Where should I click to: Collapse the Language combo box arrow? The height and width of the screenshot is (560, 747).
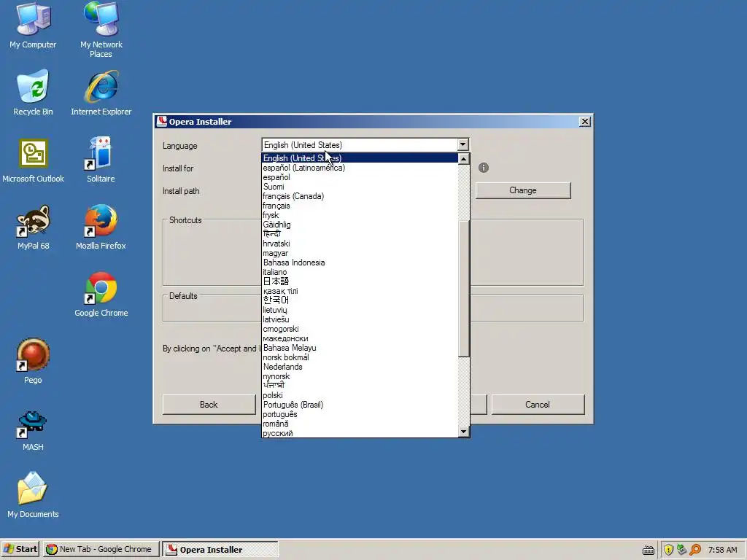coord(462,145)
